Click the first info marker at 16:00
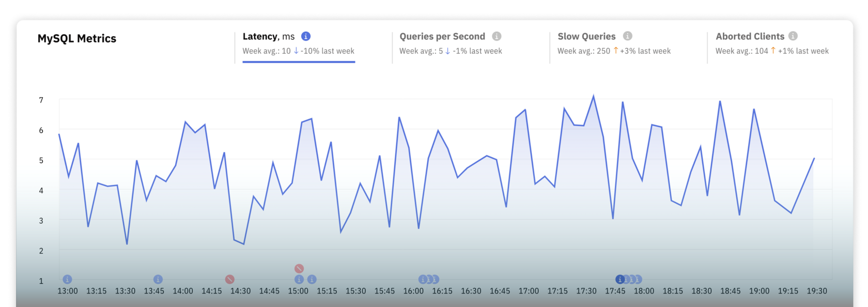The height and width of the screenshot is (307, 868). point(423,279)
